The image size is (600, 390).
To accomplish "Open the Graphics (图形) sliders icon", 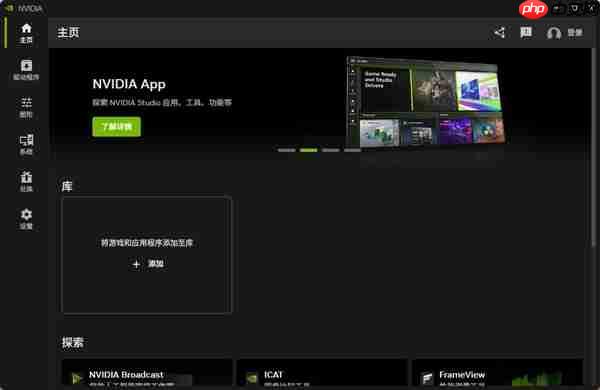I will [26, 107].
